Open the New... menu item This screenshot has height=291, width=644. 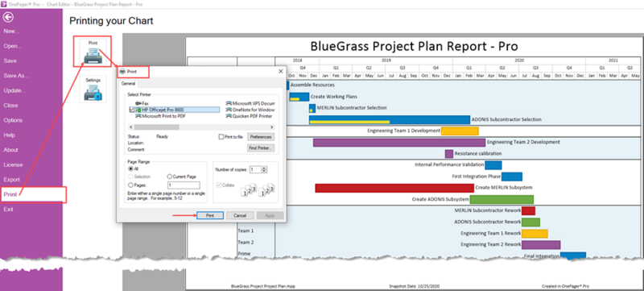pyautogui.click(x=11, y=31)
